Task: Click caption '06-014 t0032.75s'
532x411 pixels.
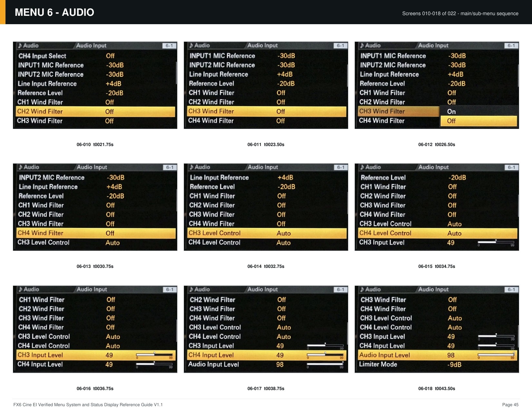Action: [x=266, y=266]
